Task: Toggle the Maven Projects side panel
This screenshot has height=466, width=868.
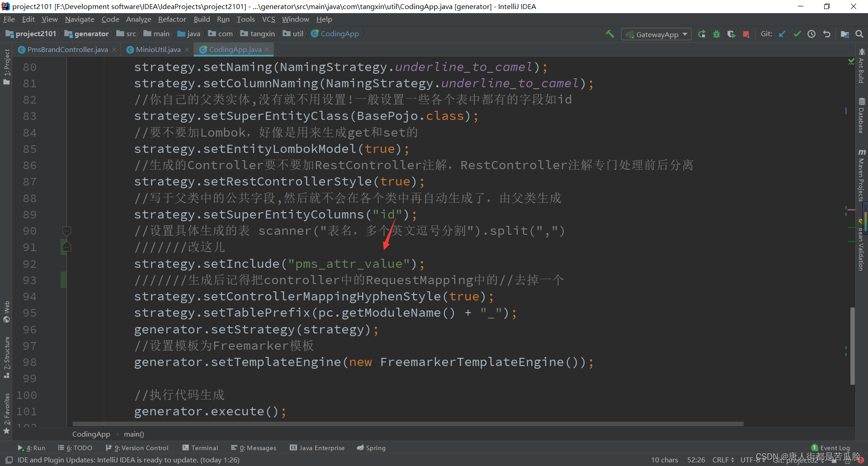Action: 862,176
